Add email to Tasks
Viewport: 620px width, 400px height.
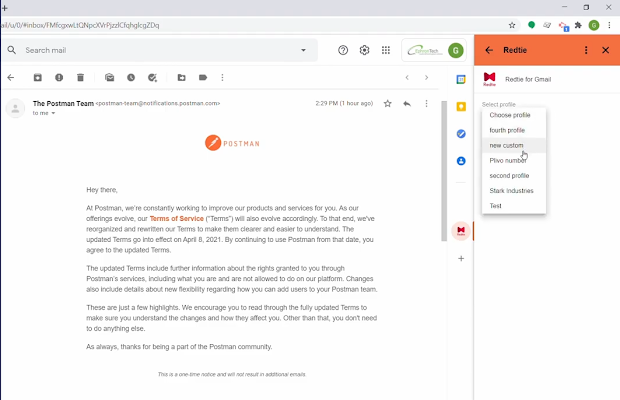(x=152, y=77)
